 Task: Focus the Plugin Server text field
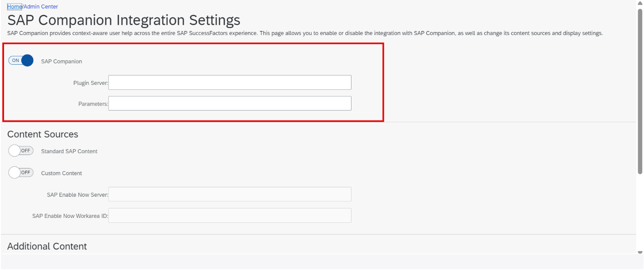(x=230, y=83)
